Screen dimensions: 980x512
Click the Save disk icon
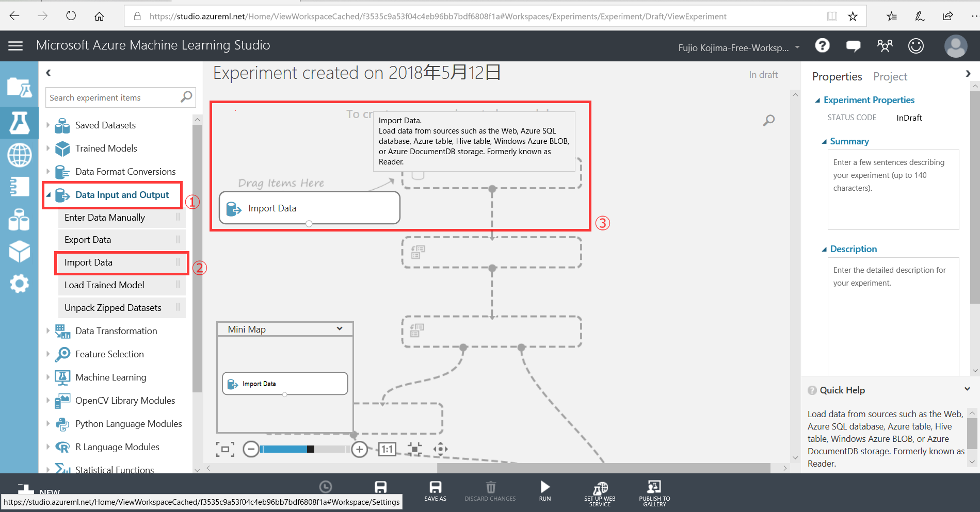(380, 487)
